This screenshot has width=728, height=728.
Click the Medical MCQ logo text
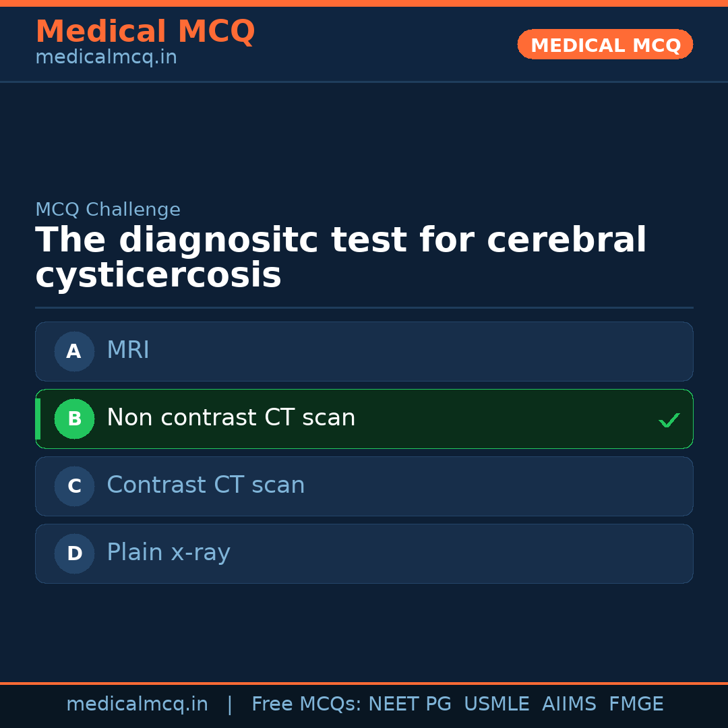click(145, 31)
